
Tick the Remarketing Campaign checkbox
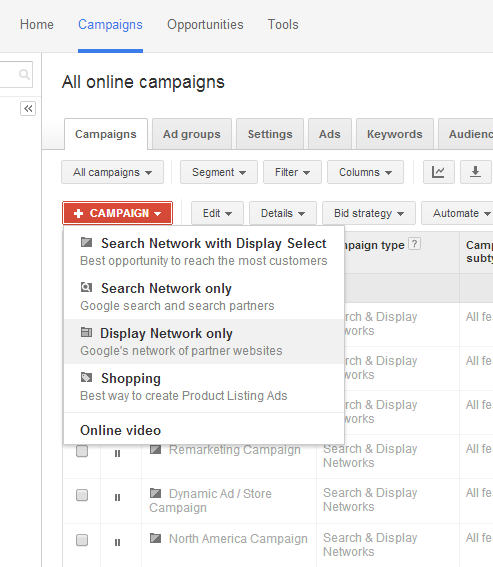82,451
